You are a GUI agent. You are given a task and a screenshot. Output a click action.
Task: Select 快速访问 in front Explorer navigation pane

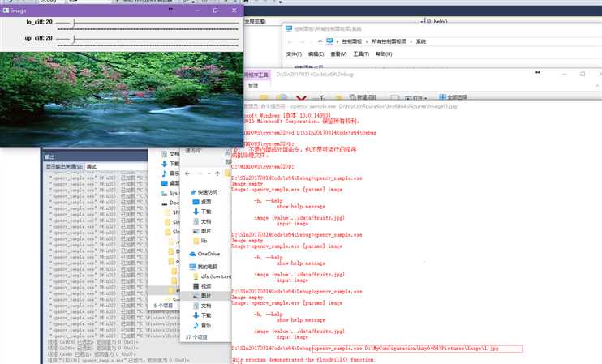point(204,192)
